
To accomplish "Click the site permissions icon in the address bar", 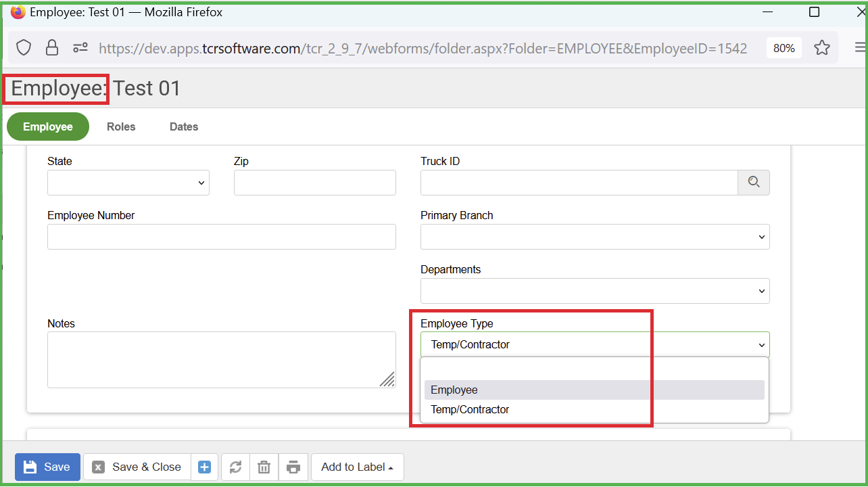I will pos(80,48).
